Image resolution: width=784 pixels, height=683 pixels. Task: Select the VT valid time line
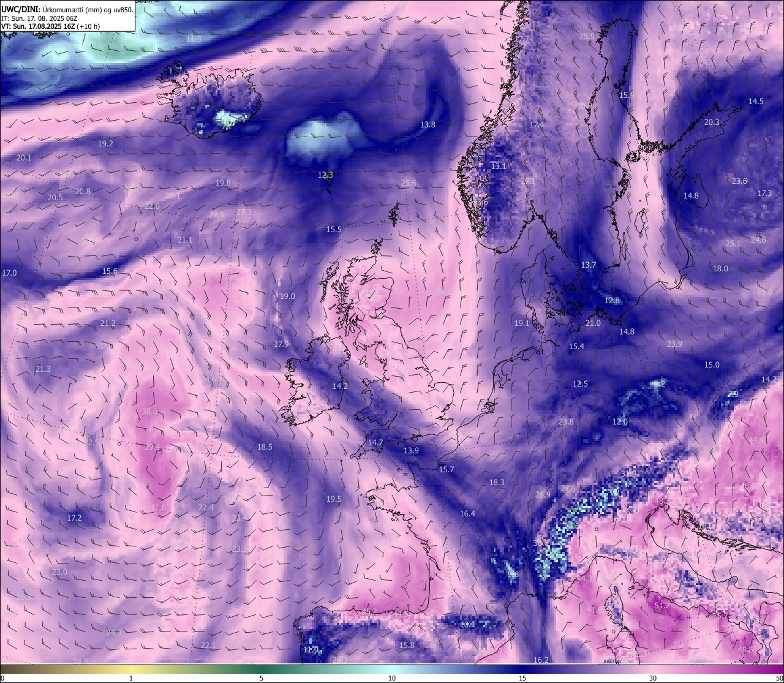point(50,26)
